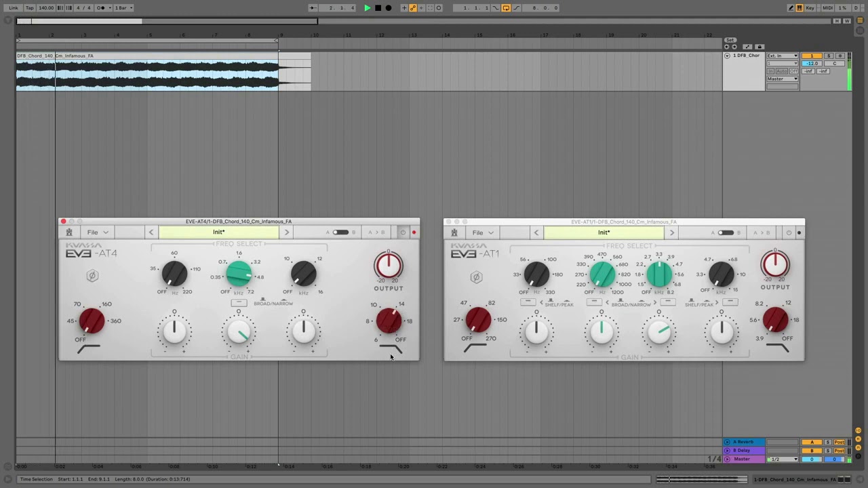Start playback with the green Play button
Viewport: 868px width, 488px height.
(367, 8)
